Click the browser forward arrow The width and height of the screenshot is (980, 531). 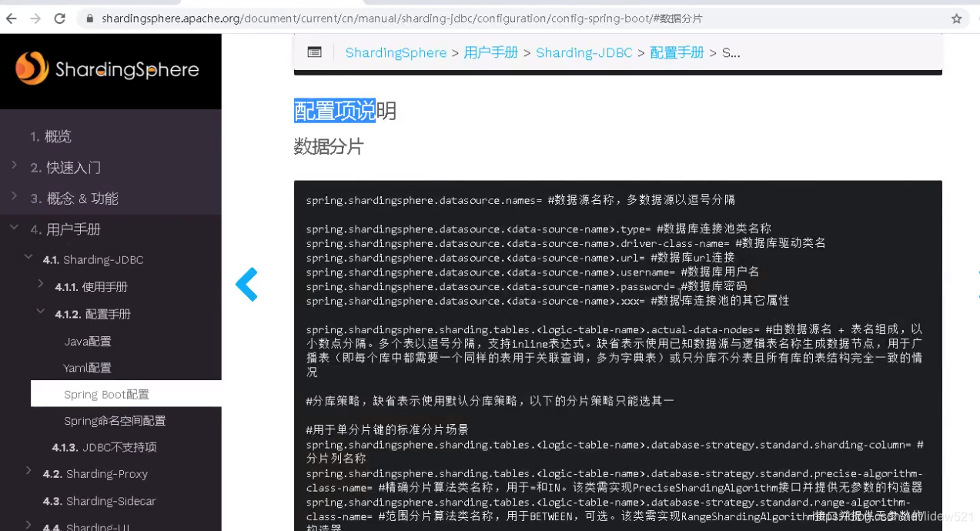(x=35, y=18)
